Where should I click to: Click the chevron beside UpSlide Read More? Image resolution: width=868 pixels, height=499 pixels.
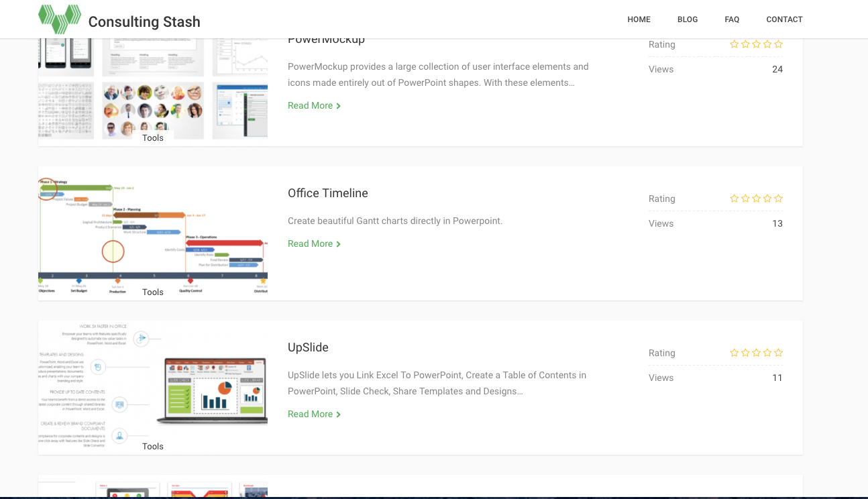click(339, 414)
